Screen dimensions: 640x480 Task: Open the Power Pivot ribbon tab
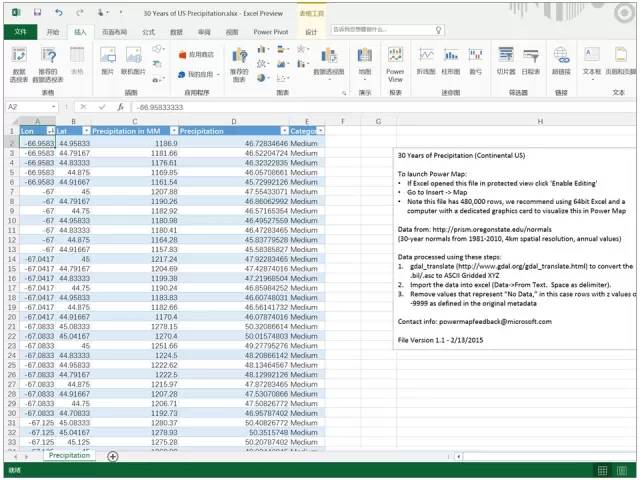(x=271, y=32)
